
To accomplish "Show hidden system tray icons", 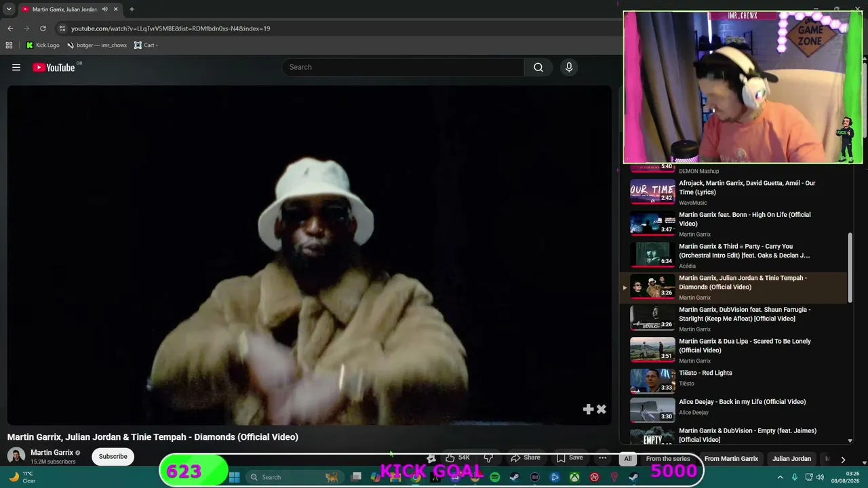I will tap(780, 477).
